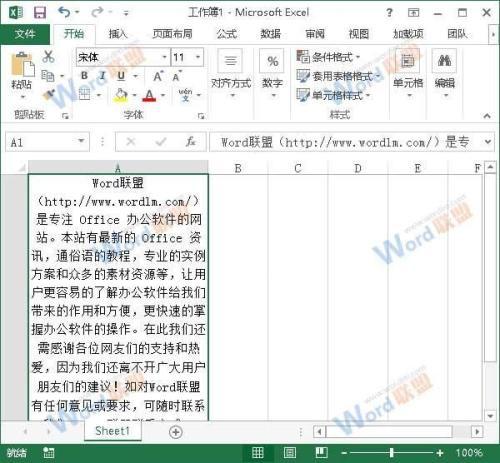The height and width of the screenshot is (463, 500).
Task: Toggle Italic formatting
Action: (103, 76)
